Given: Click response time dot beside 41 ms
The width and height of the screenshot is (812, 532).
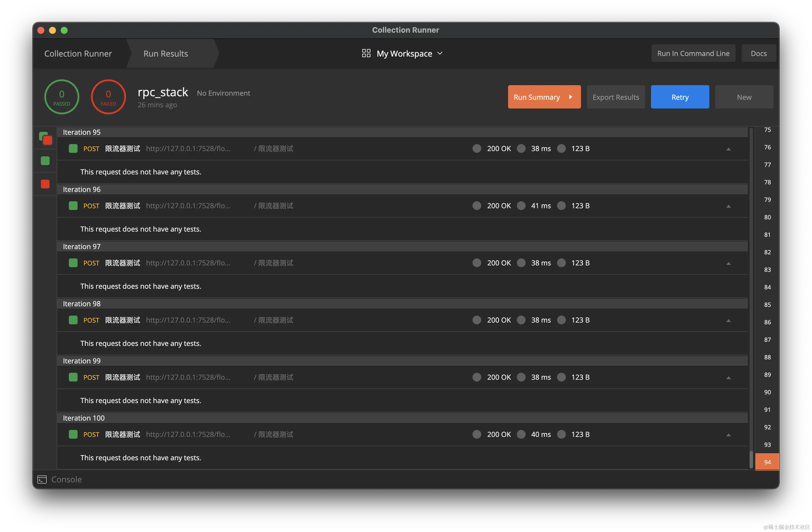Looking at the screenshot, I should pyautogui.click(x=521, y=206).
